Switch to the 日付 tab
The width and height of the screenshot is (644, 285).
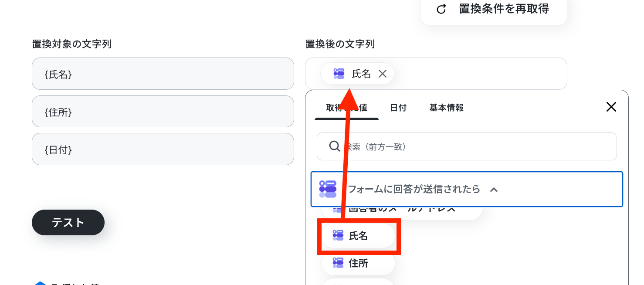click(x=398, y=108)
